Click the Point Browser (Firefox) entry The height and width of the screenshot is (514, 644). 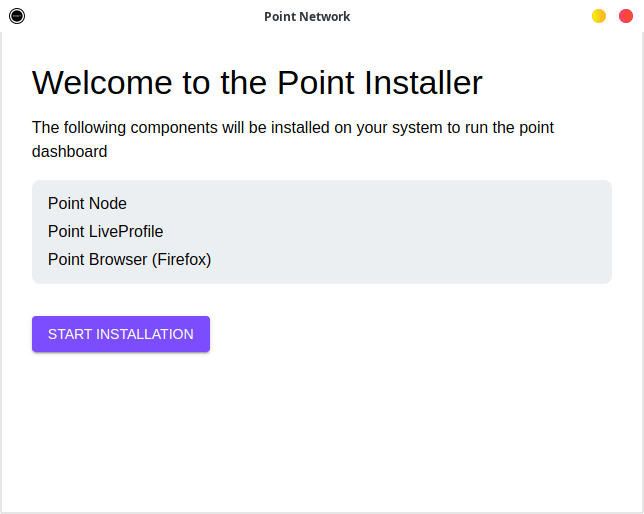(129, 260)
